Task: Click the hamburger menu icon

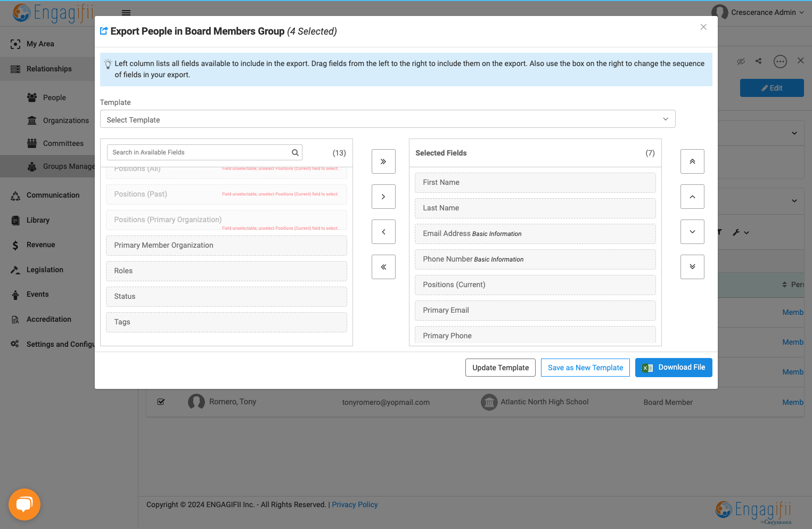Action: click(126, 13)
